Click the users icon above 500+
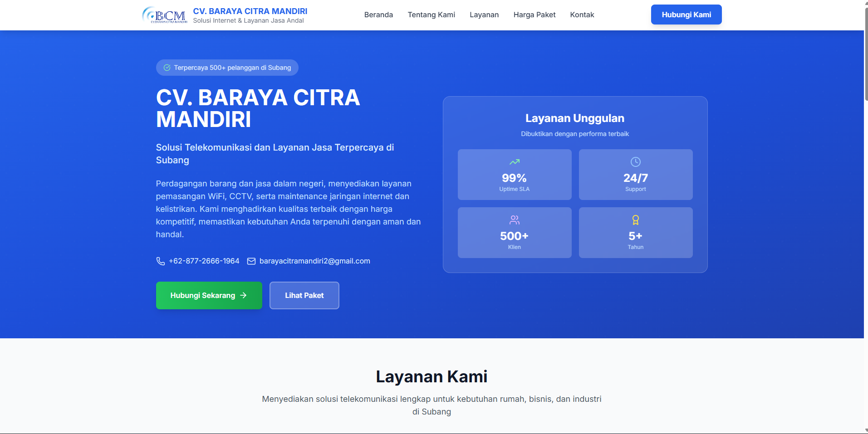This screenshot has height=434, width=868. point(514,220)
